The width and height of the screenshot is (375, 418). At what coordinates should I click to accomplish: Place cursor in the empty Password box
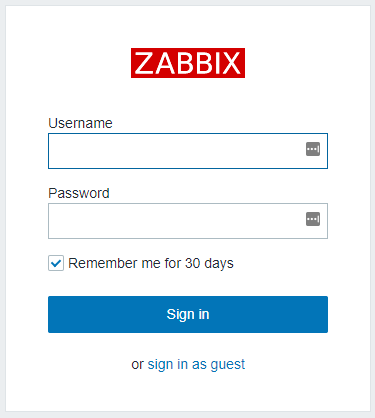click(x=188, y=221)
